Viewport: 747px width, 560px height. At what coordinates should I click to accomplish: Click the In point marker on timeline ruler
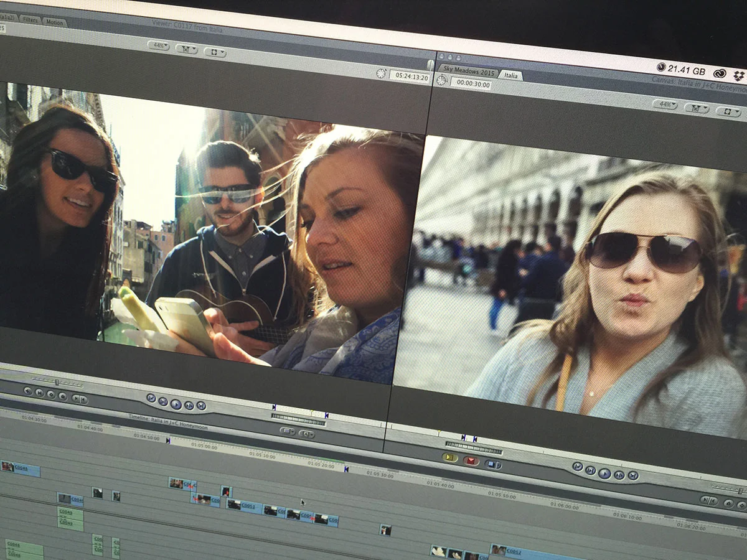click(x=168, y=441)
